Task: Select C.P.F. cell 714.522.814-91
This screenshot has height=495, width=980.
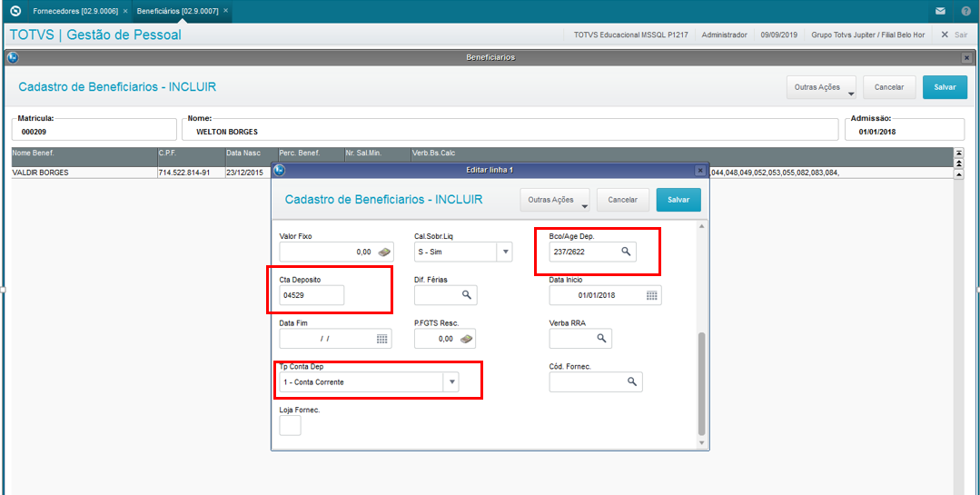Action: [191, 173]
